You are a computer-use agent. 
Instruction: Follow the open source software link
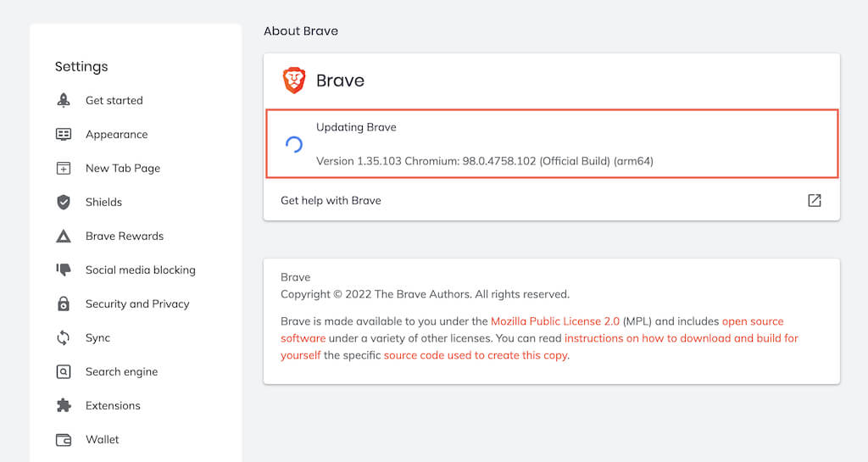pos(752,321)
